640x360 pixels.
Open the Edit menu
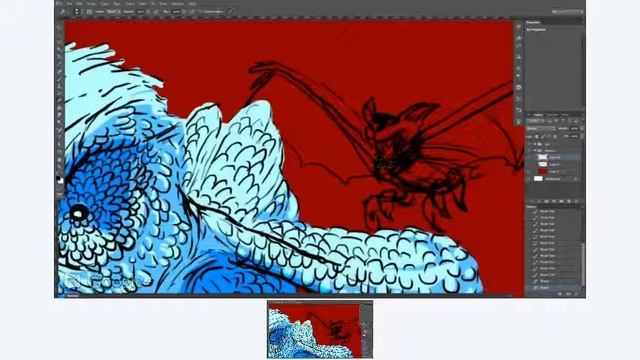[79, 4]
